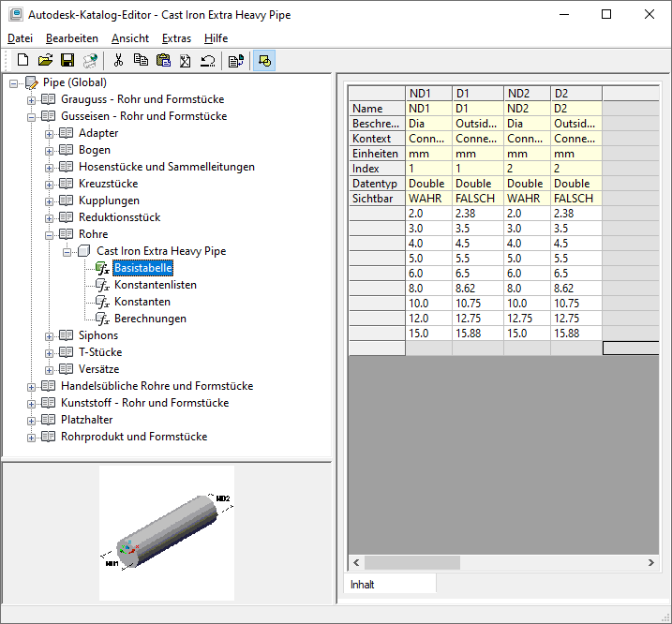
Task: Expand Grauguss - Rohr und Formstücke
Action: click(31, 100)
